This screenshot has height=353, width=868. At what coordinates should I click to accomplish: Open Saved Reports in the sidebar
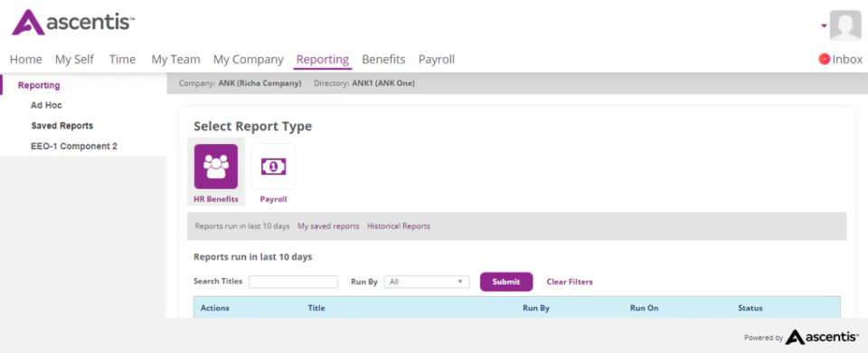point(62,126)
